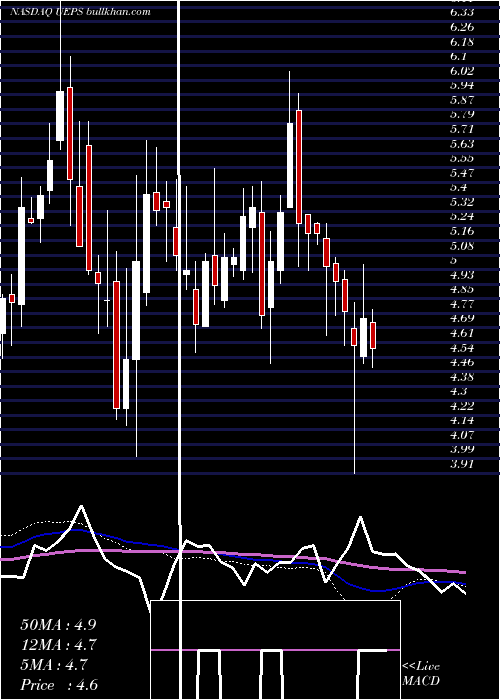Select the 4.46 axis label
The width and height of the screenshot is (500, 700).
coord(462,362)
